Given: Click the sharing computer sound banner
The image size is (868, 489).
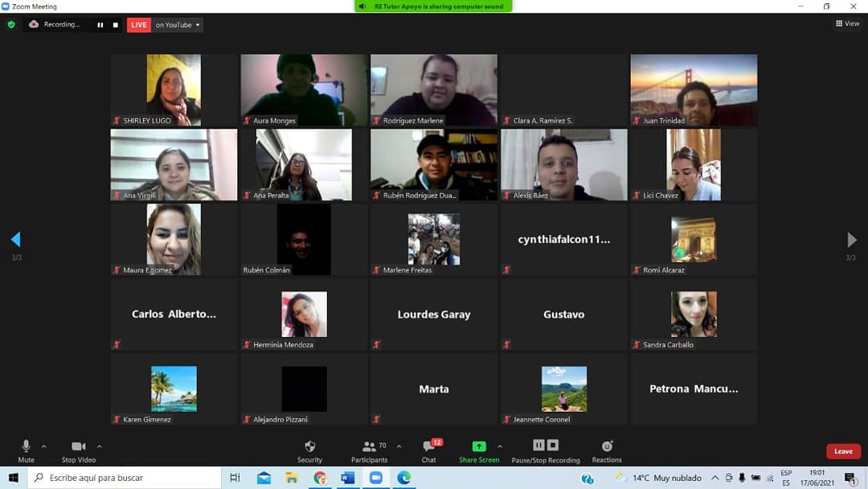Looking at the screenshot, I should click(433, 6).
